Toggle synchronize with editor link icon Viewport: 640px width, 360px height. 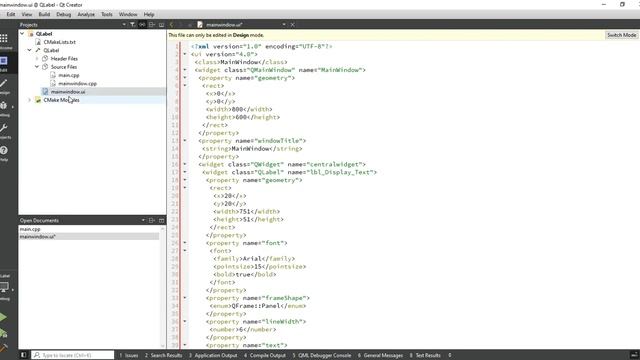pos(142,24)
